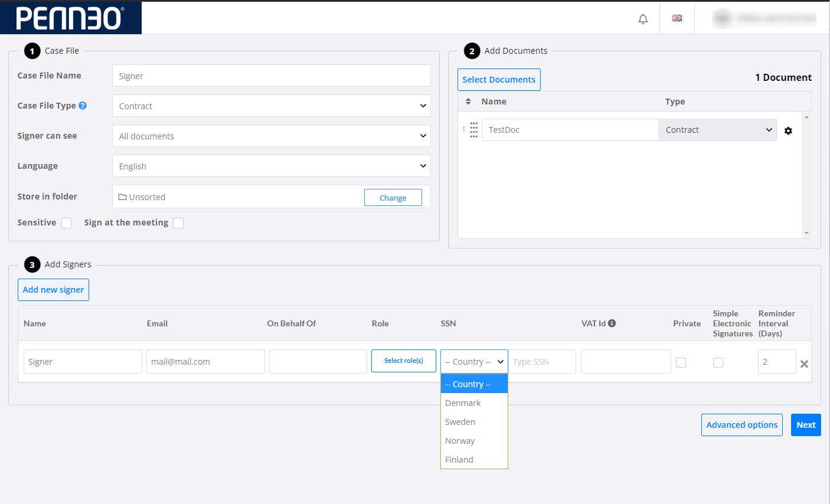Click documents list scrollbar up arrow
830x504 pixels.
pyautogui.click(x=806, y=116)
